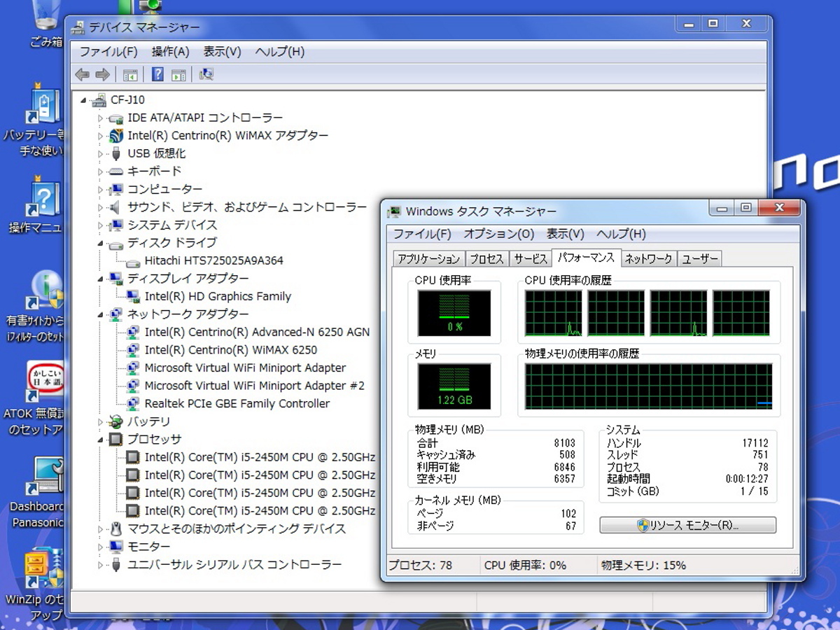Open Task Manager 表示(V) menu

pos(565,234)
